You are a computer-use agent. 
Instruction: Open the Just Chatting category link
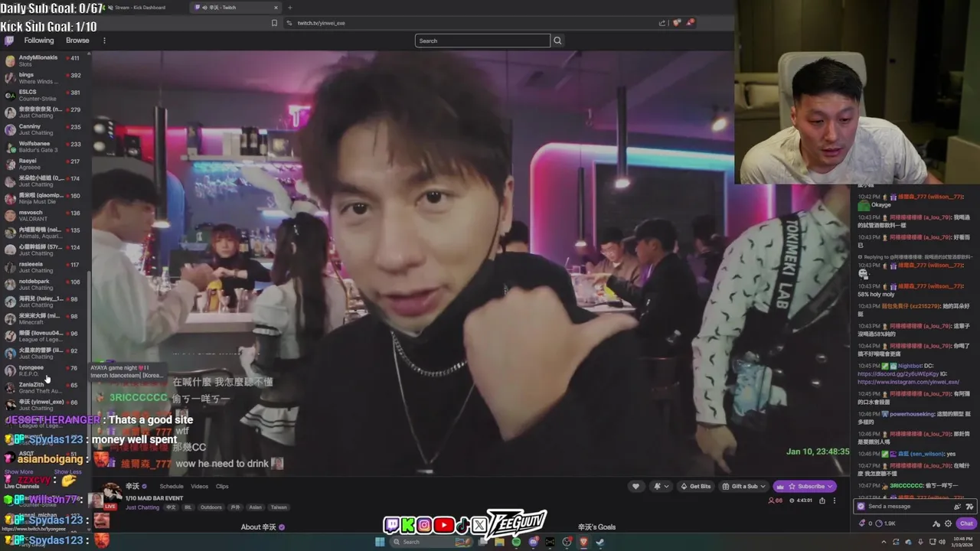click(x=142, y=507)
